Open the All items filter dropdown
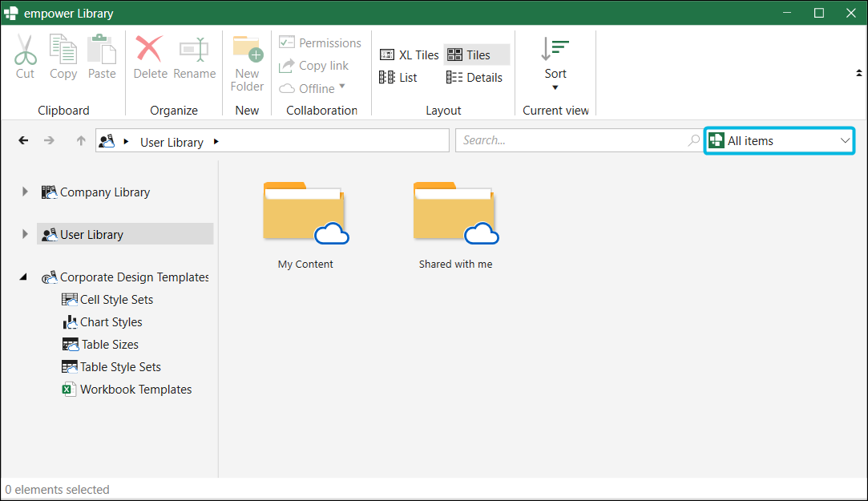The image size is (868, 501). tap(779, 140)
